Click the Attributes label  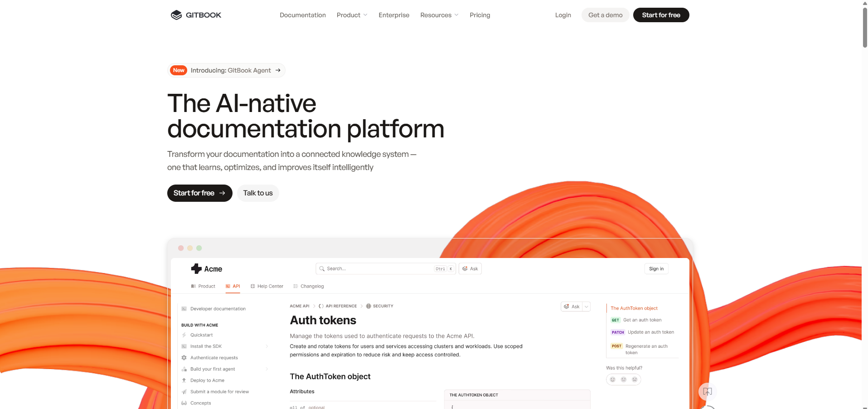coord(302,392)
